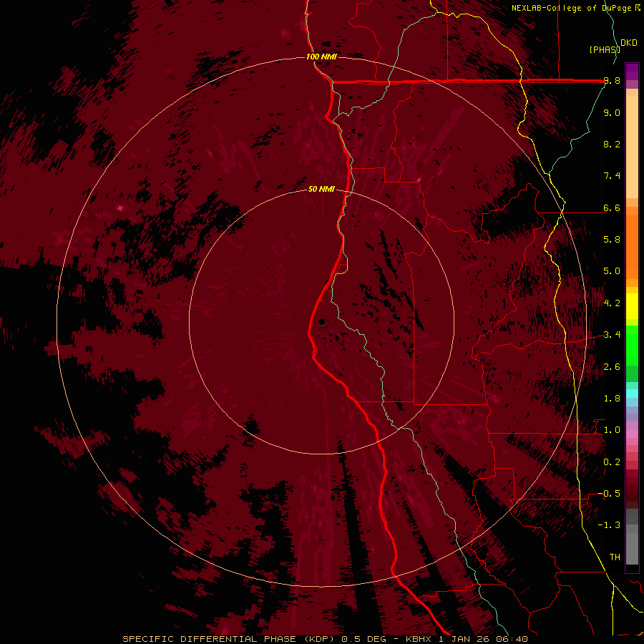Click the 3.4 scale value

click(612, 334)
